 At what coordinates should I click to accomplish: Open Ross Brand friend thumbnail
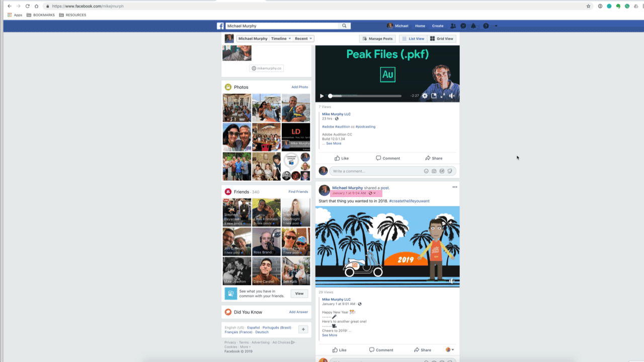click(266, 242)
